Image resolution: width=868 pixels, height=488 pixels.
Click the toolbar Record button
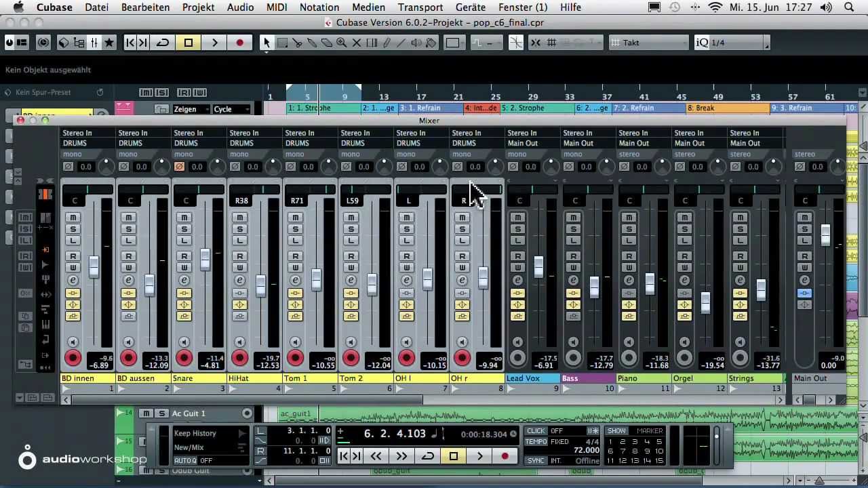click(x=239, y=43)
